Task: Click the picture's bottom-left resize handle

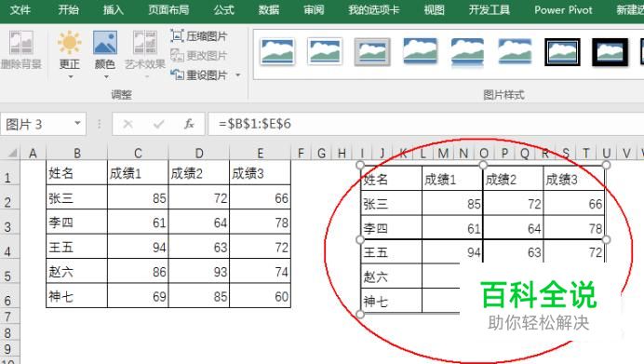Action: click(360, 315)
